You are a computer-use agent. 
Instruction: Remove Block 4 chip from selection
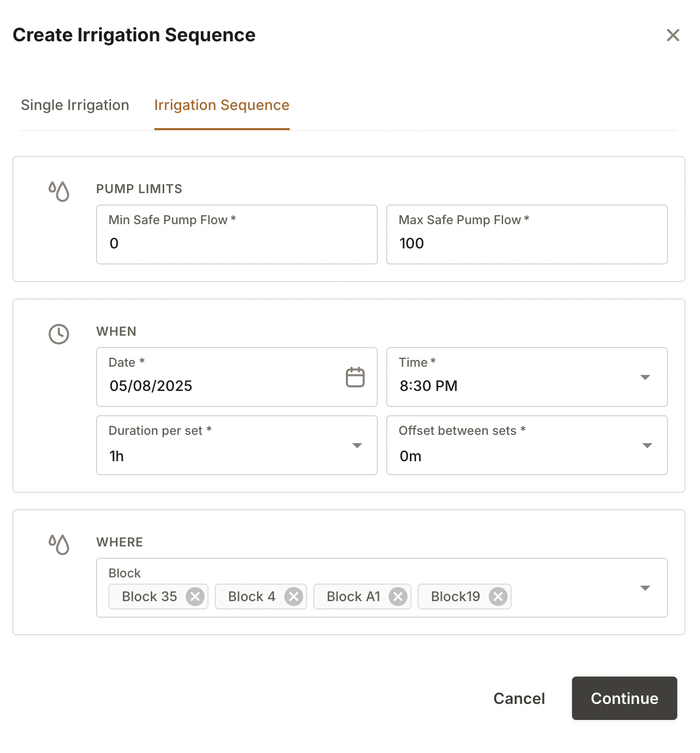tap(294, 597)
